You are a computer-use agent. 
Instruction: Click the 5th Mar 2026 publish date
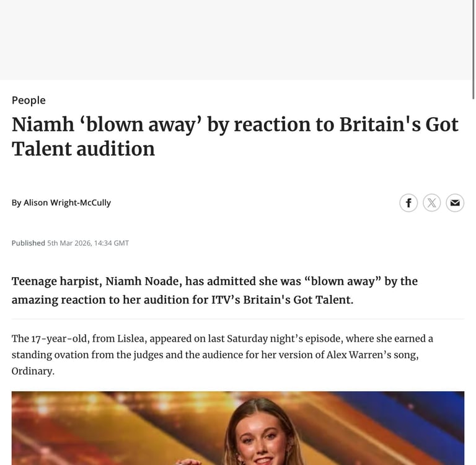69,243
